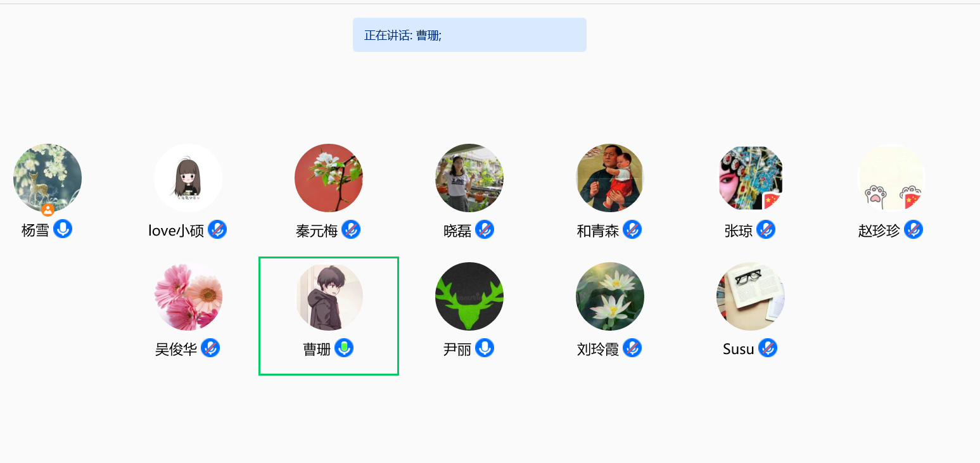Viewport: 980px width, 463px height.
Task: Click the green deer avatar of 尹丽
Action: pos(469,296)
